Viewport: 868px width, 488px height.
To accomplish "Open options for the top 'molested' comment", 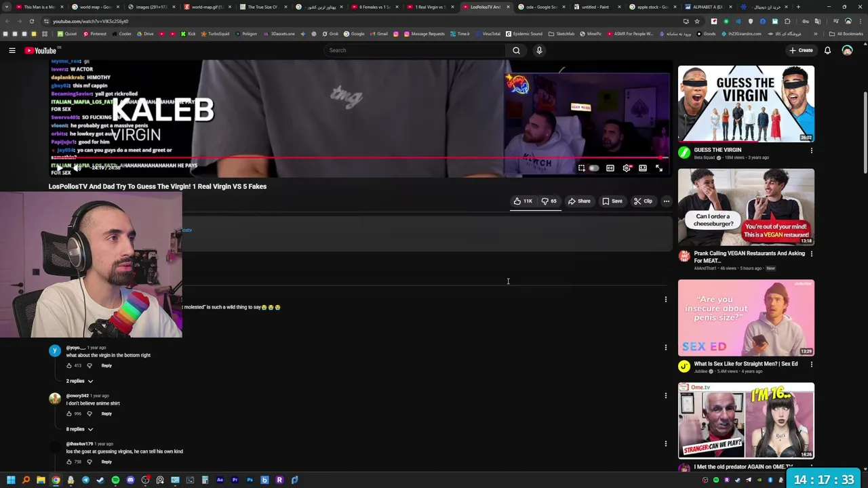I will point(666,300).
